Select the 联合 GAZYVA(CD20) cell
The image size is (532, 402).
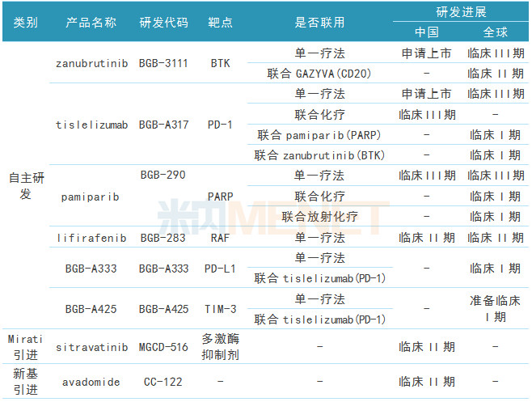319,73
